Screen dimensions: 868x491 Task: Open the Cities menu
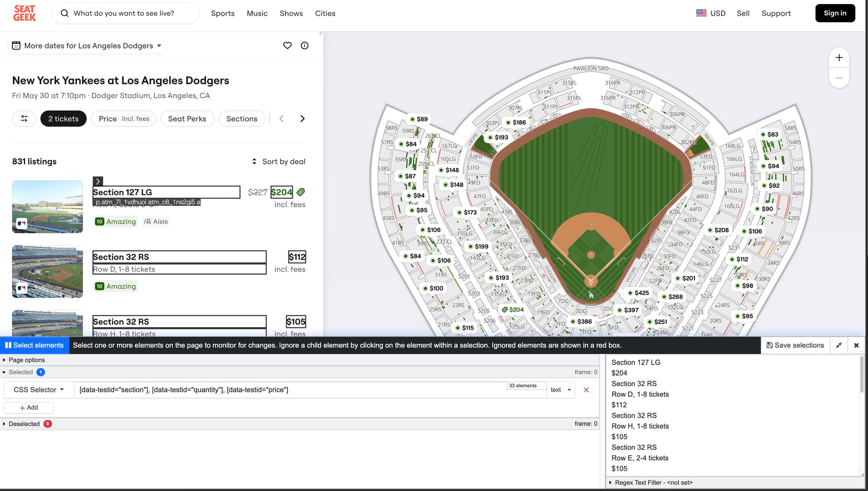(325, 13)
